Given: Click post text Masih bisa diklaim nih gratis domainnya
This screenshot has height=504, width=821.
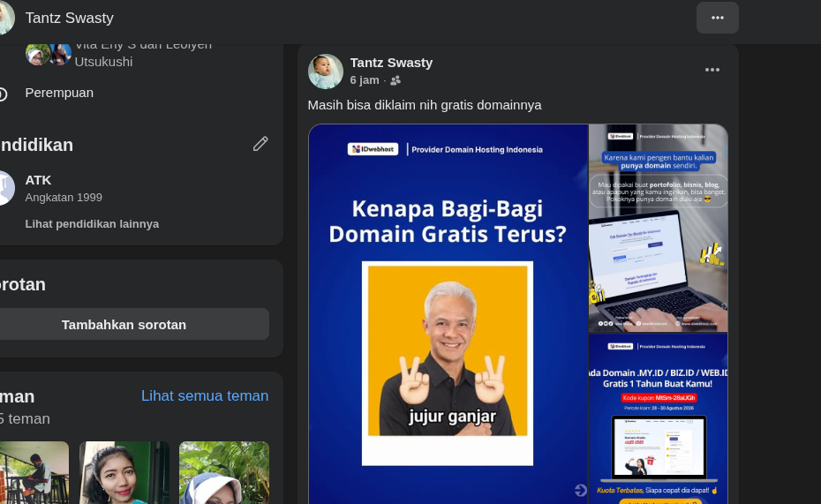Looking at the screenshot, I should [425, 105].
